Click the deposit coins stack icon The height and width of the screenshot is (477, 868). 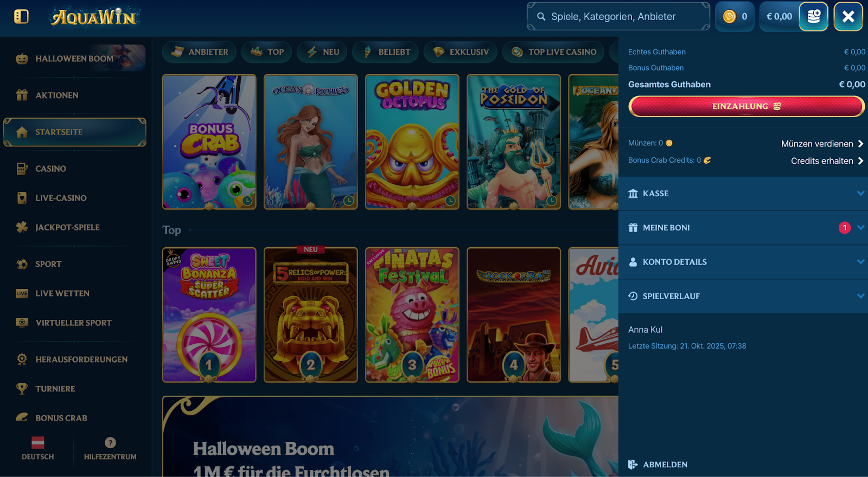pos(813,17)
